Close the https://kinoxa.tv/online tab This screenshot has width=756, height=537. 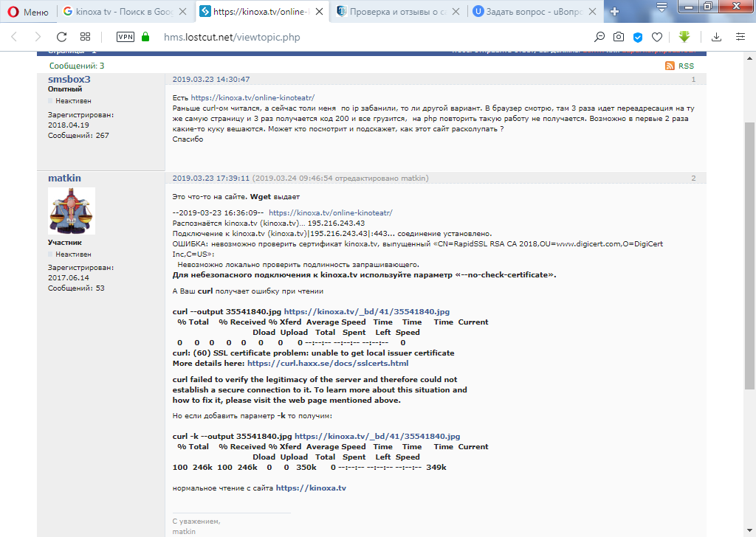(x=319, y=12)
